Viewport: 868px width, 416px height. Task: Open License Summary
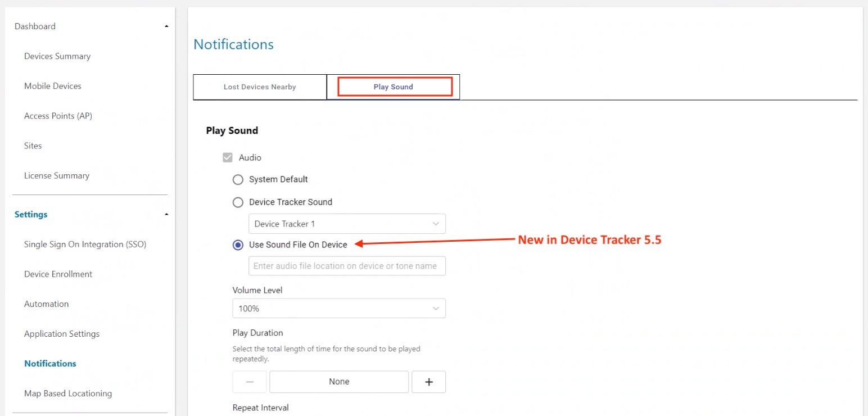[57, 175]
